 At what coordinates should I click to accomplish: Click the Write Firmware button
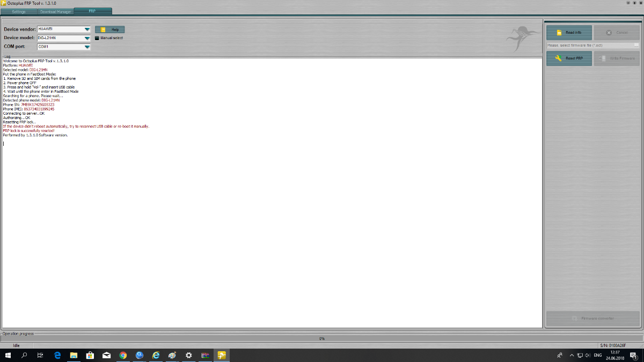[617, 58]
